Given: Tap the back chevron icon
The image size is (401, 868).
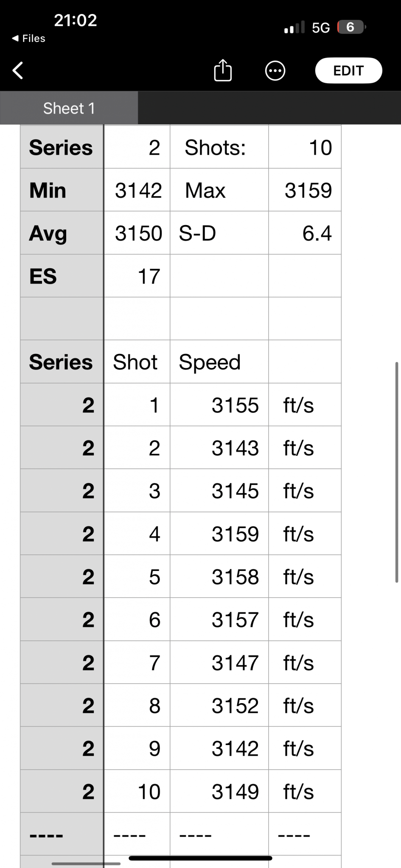Looking at the screenshot, I should pos(18,70).
